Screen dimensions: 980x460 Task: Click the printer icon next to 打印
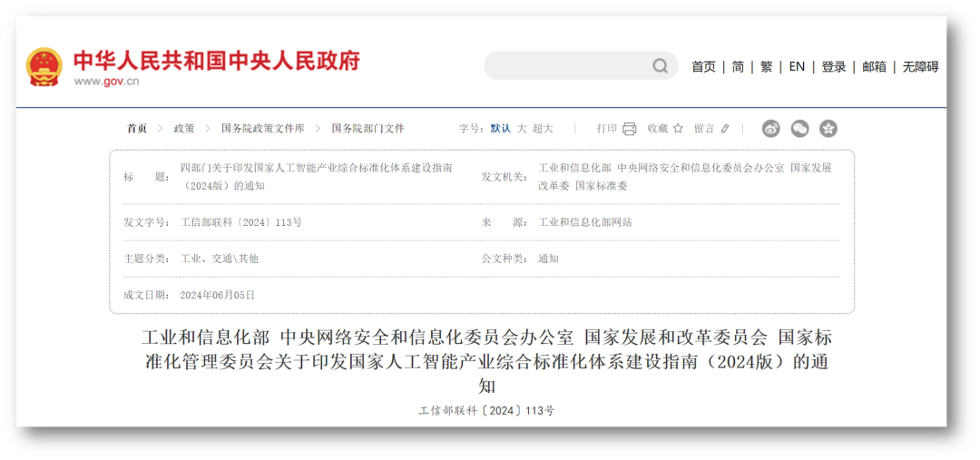point(630,129)
